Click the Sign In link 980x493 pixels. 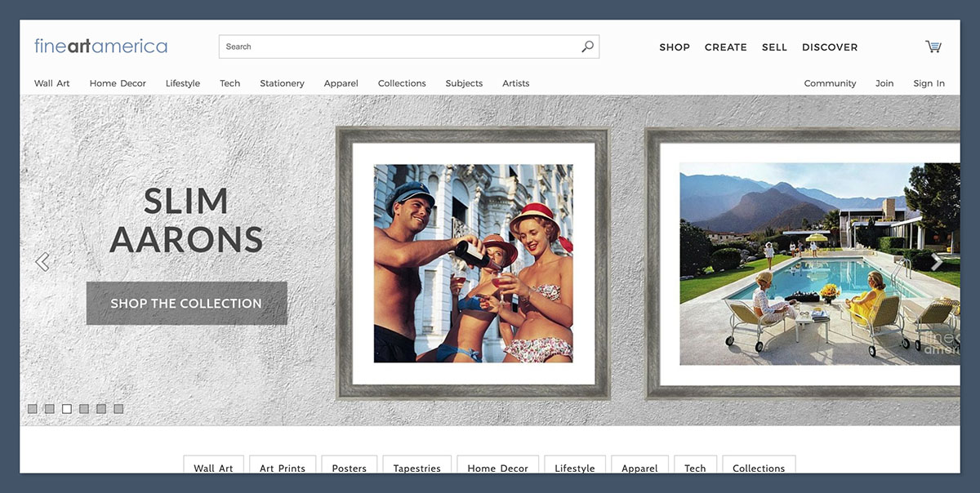click(929, 83)
